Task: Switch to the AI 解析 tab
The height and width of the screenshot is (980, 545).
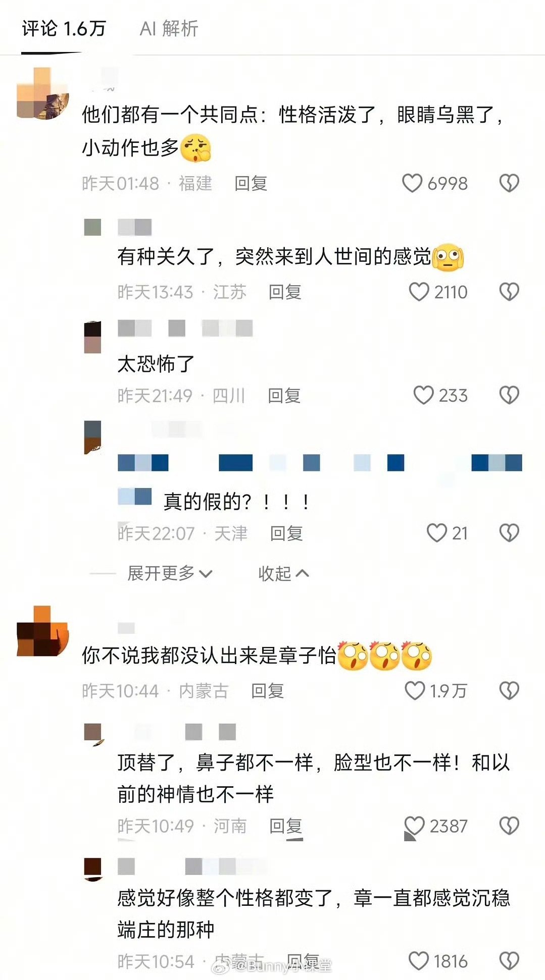Action: tap(169, 29)
